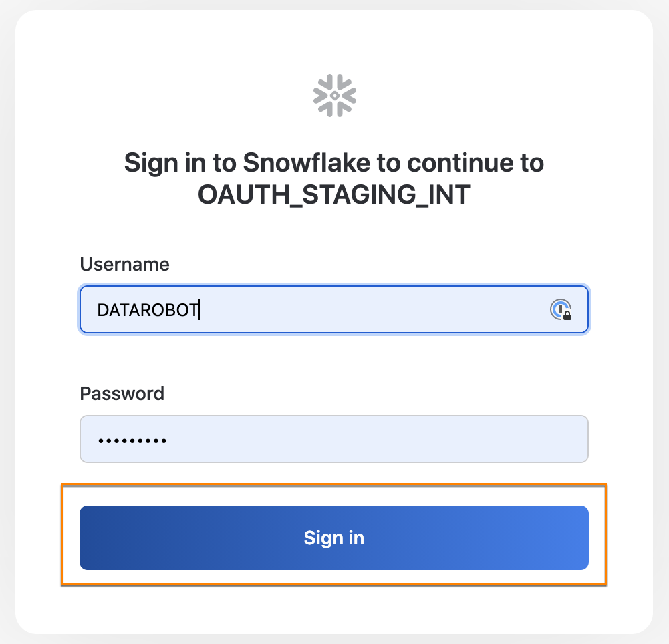Click the empty middle area of Username field
Screen dimensions: 669x644
pos(368,309)
